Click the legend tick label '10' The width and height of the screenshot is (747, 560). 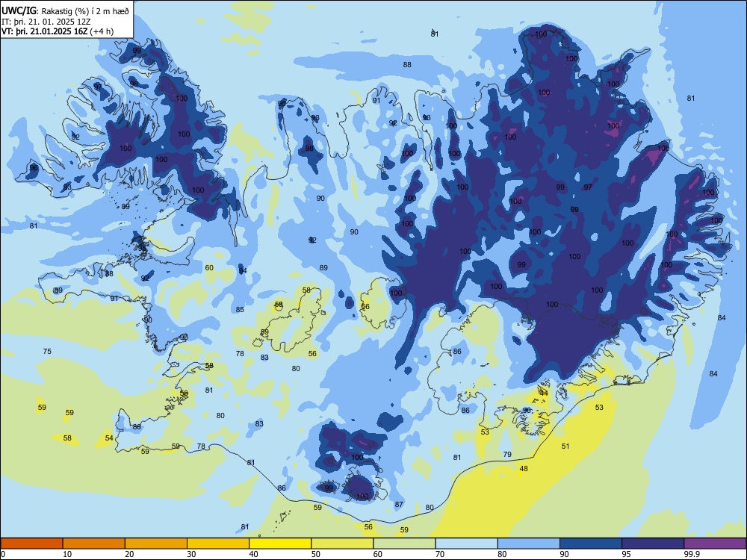67,554
